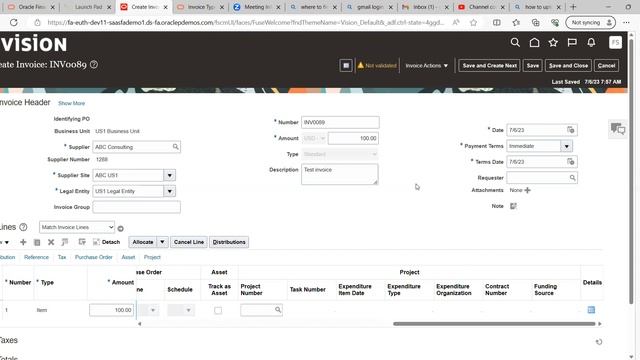Open the Terms Date calendar picker

tap(571, 162)
